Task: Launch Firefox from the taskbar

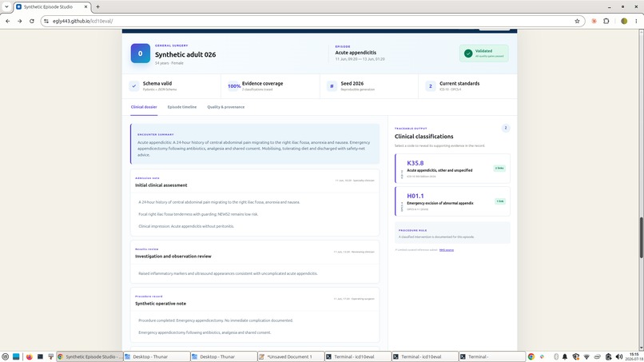Action: click(29, 356)
